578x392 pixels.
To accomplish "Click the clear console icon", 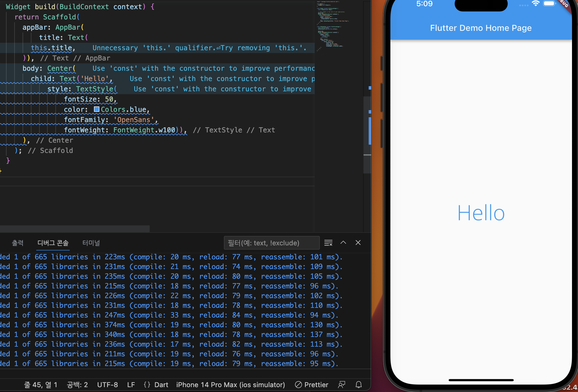I will coord(328,243).
